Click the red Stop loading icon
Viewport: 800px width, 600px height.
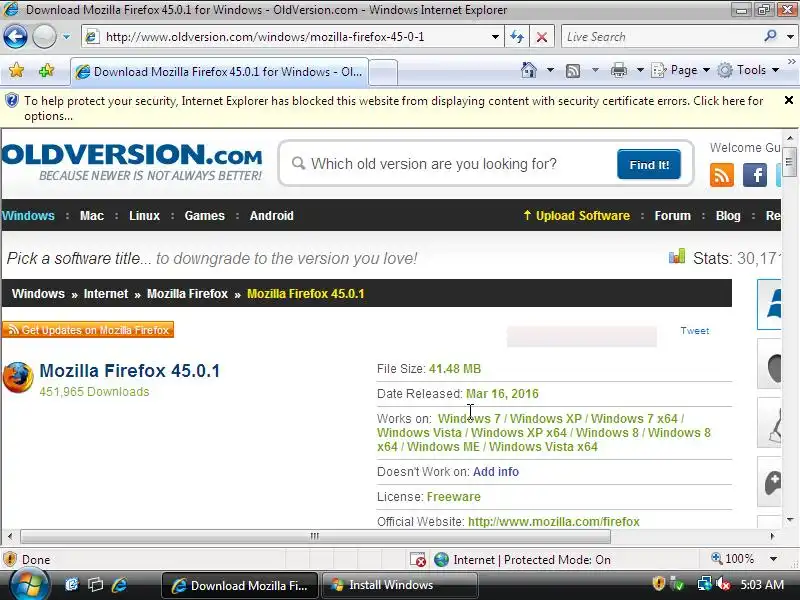point(542,37)
